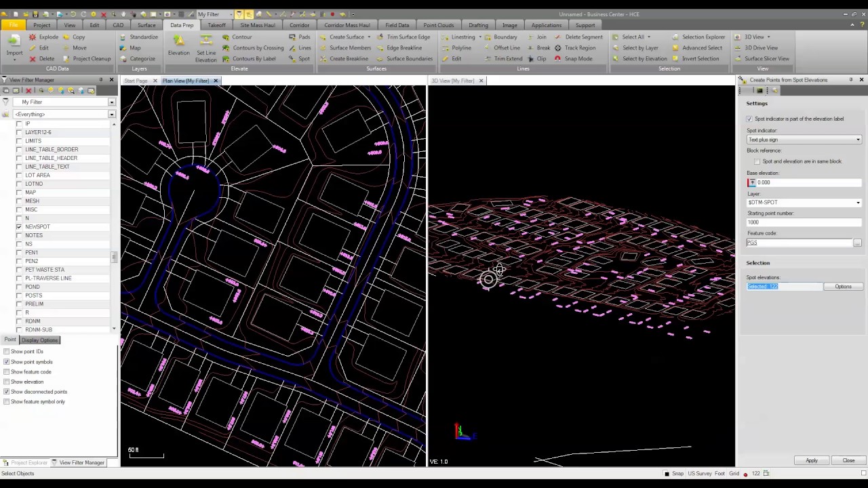Select the Elevation tool
This screenshot has width=868, height=488.
[178, 45]
